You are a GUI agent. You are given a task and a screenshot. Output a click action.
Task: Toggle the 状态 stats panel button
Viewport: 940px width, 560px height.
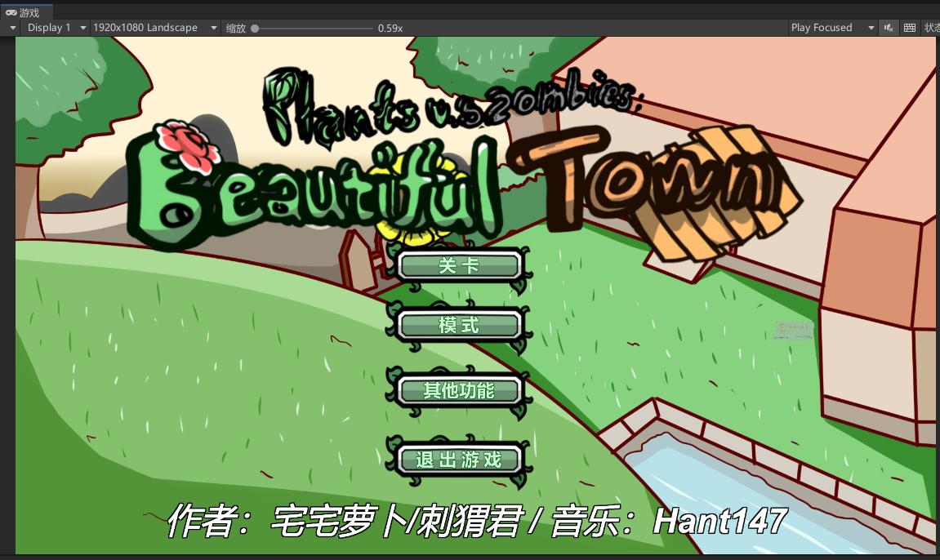coord(931,28)
